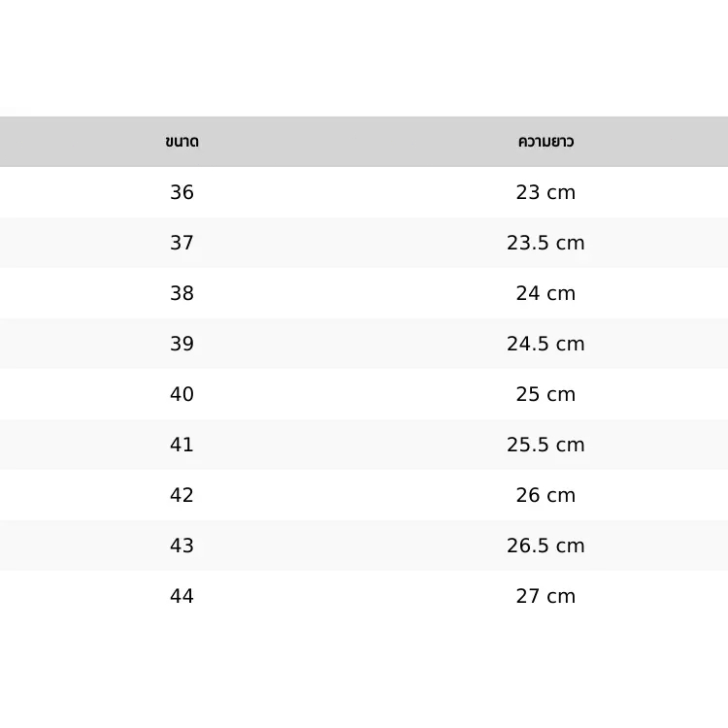Select size 38 cell
This screenshot has width=728, height=728.
click(182, 293)
